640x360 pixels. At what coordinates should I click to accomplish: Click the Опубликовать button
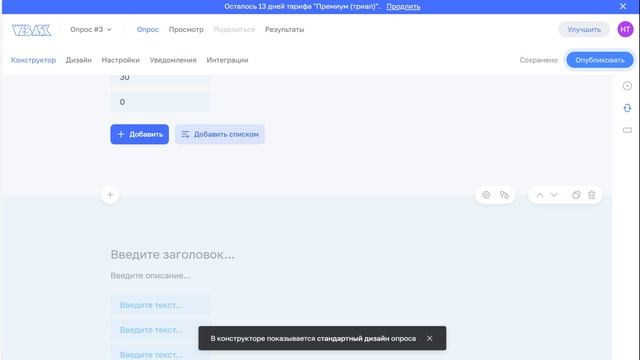click(600, 60)
